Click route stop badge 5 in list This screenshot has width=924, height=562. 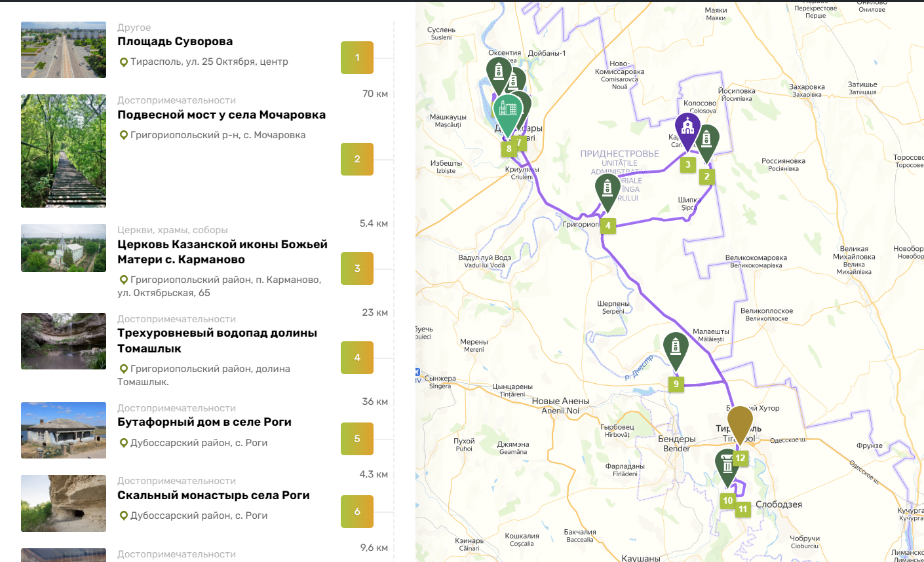click(x=357, y=439)
